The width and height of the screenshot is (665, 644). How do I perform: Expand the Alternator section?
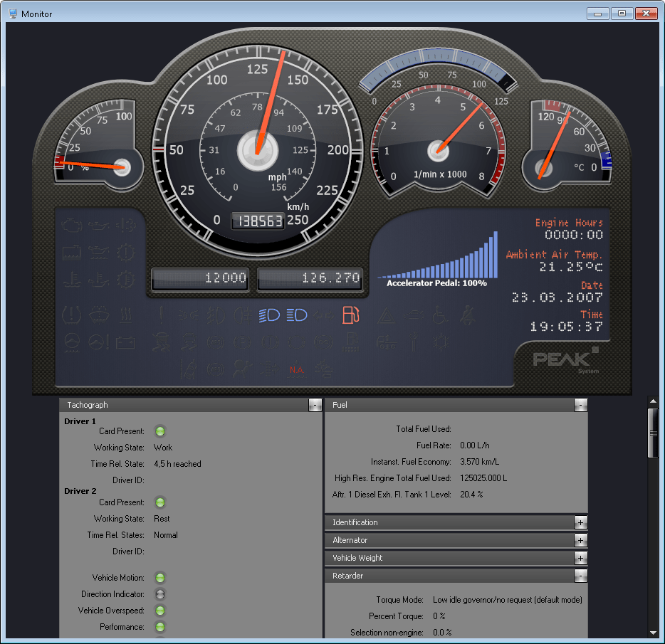coord(580,540)
